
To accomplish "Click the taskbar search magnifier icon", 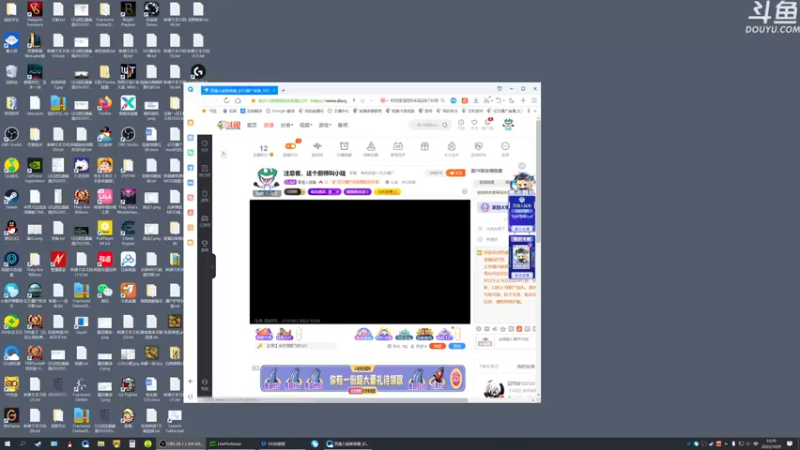I will [x=23, y=444].
